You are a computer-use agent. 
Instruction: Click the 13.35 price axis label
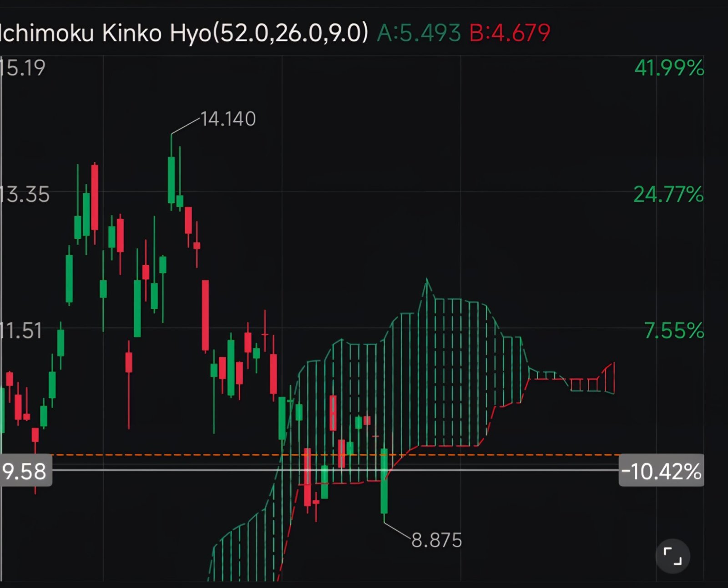[25, 195]
